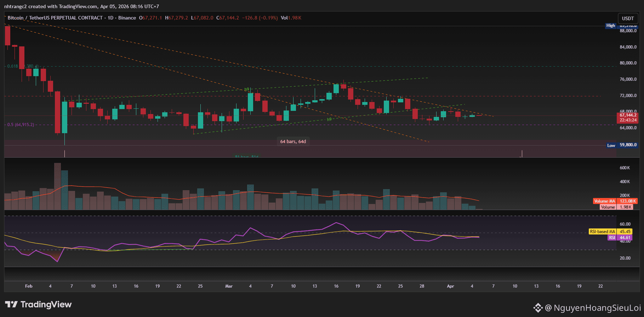Click the 200K volume scale label
Image resolution: width=644 pixels, height=317 pixels.
click(625, 196)
